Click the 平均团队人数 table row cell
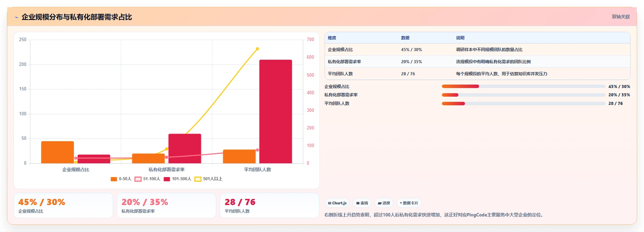This screenshot has width=644, height=232. point(340,74)
